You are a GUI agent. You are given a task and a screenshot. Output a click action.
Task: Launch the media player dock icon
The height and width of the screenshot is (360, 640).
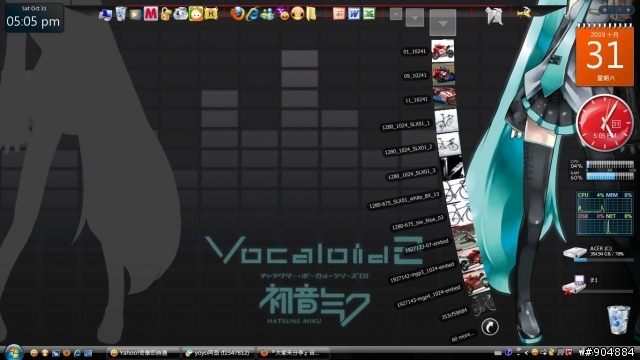click(x=135, y=15)
